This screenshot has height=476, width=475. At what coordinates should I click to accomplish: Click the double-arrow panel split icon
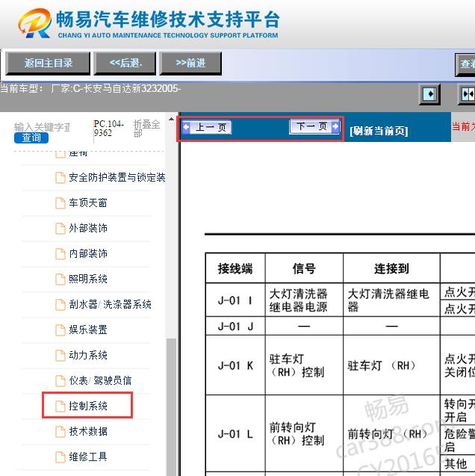pos(467,94)
